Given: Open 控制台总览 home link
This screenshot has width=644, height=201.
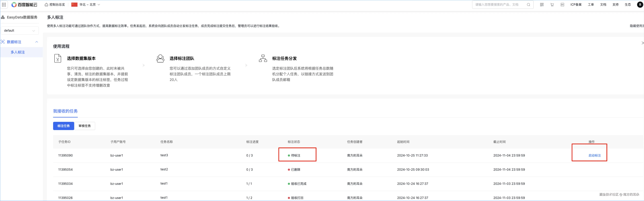Looking at the screenshot, I should tap(55, 4).
